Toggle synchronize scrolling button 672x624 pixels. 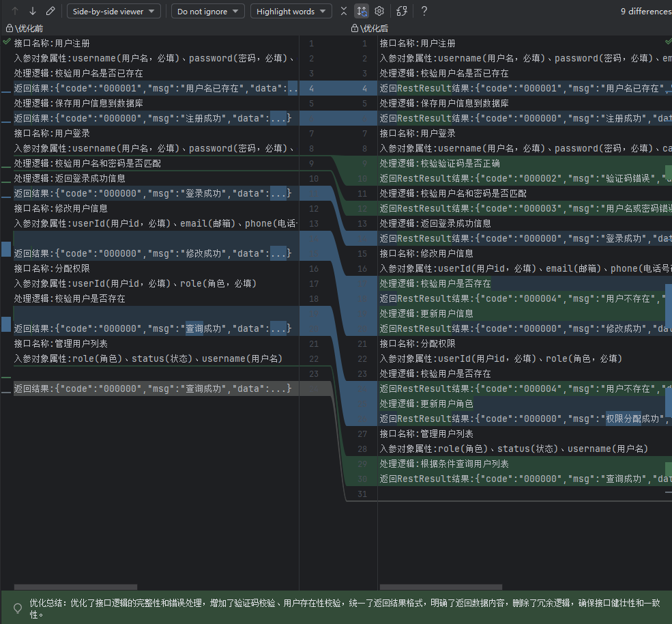362,11
